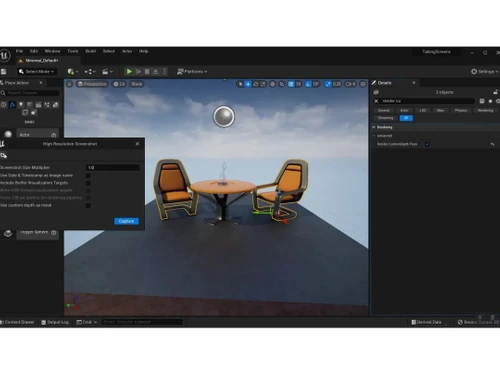Click the skip/advance frame playback button

coord(138,72)
